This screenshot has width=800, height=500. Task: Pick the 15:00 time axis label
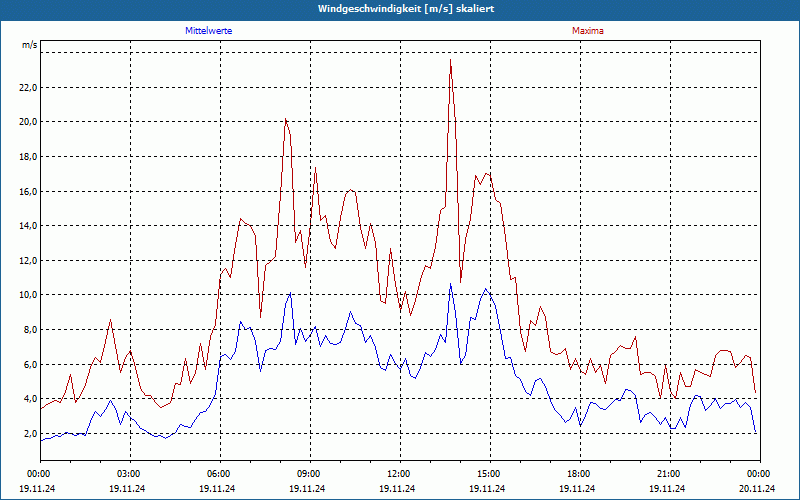pyautogui.click(x=490, y=474)
